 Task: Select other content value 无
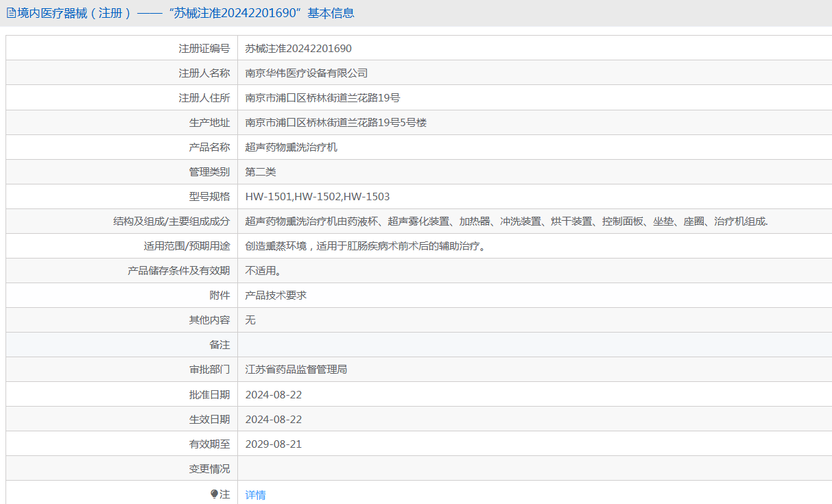click(x=250, y=320)
